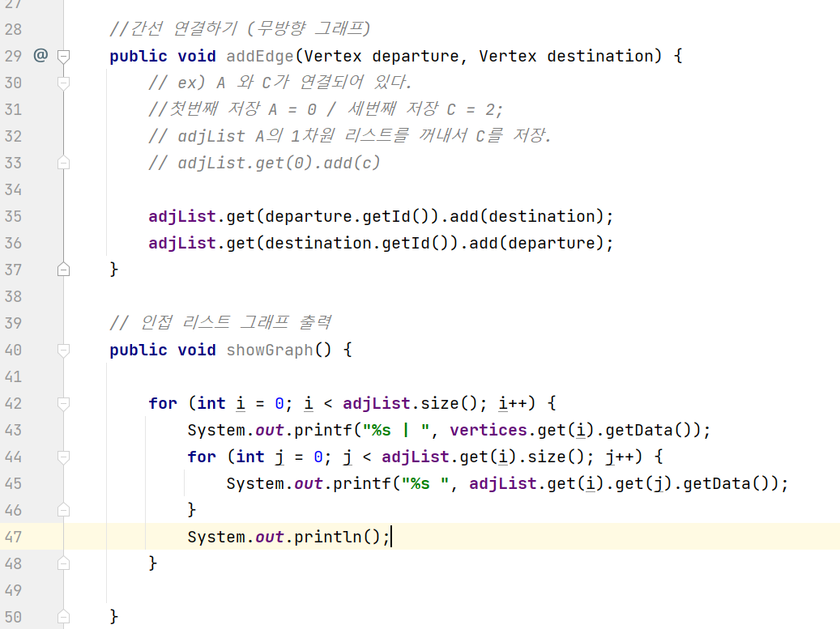Click the 'public' keyword on line 40
The width and height of the screenshot is (840, 629).
tap(139, 350)
